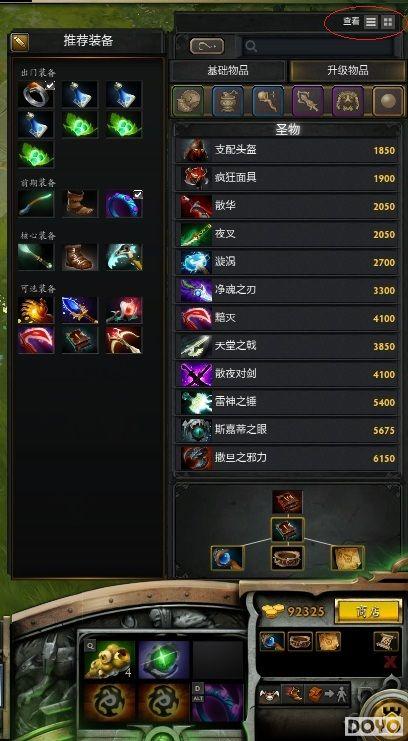Select 雷神之锤 from the list

pos(287,402)
